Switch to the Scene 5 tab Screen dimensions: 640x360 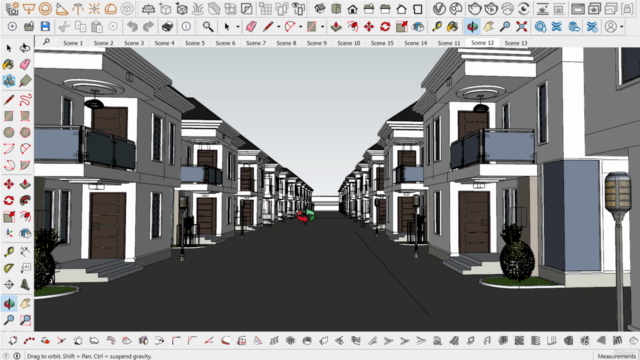(x=195, y=43)
